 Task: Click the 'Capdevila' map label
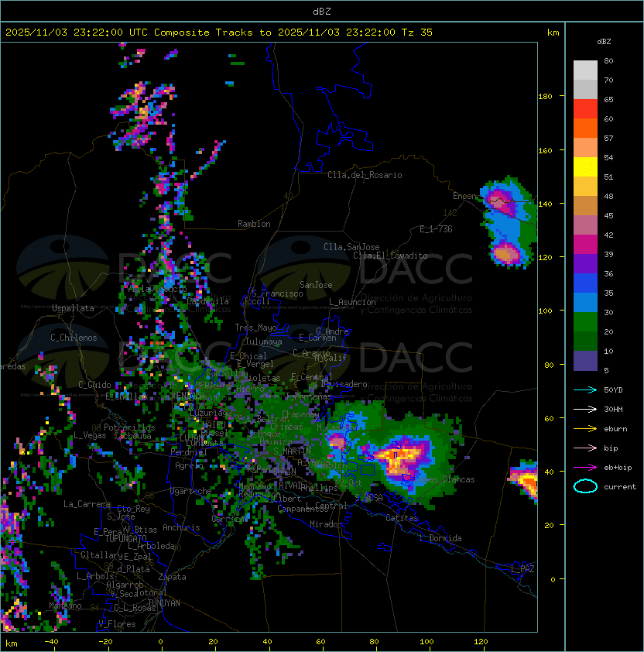click(x=207, y=301)
